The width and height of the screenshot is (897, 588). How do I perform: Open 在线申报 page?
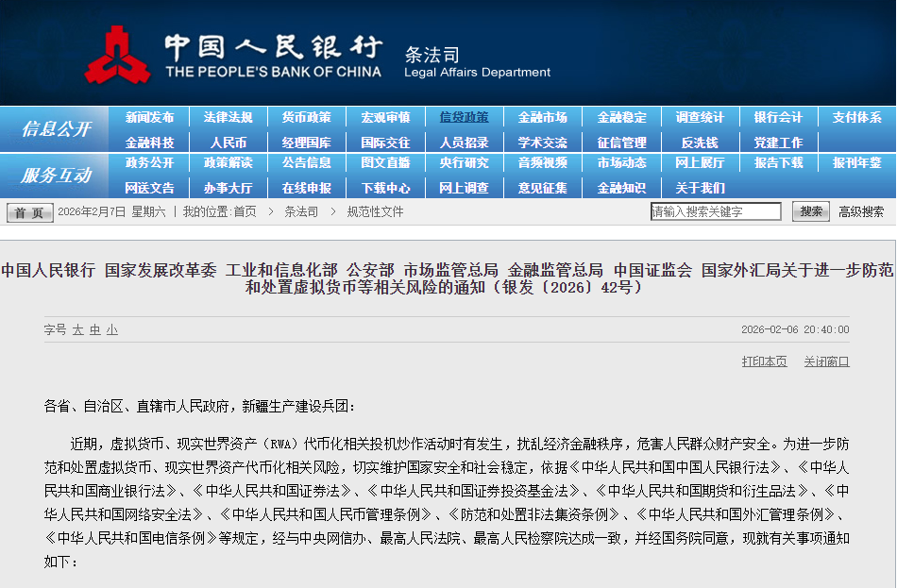[307, 188]
